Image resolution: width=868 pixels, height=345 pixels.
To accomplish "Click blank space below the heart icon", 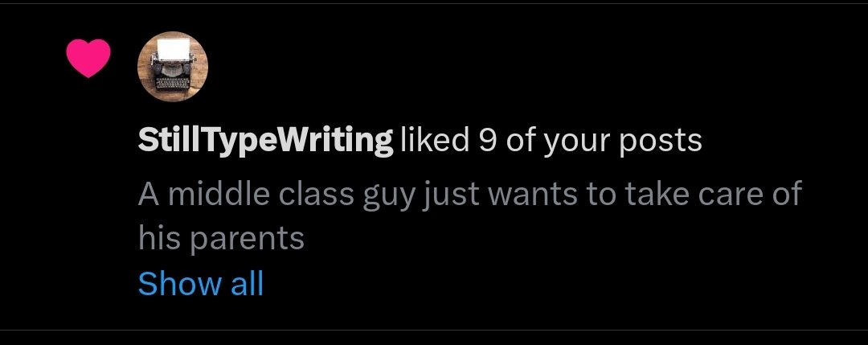I will [88, 194].
